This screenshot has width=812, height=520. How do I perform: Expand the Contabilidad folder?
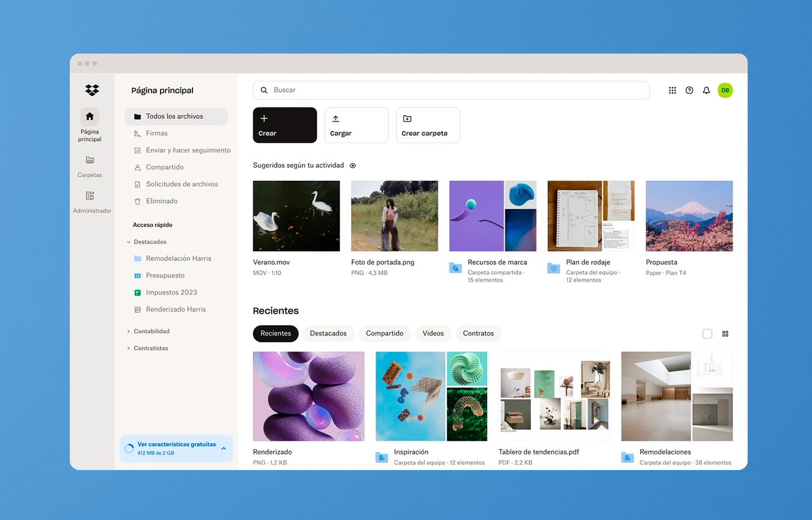[x=129, y=331]
